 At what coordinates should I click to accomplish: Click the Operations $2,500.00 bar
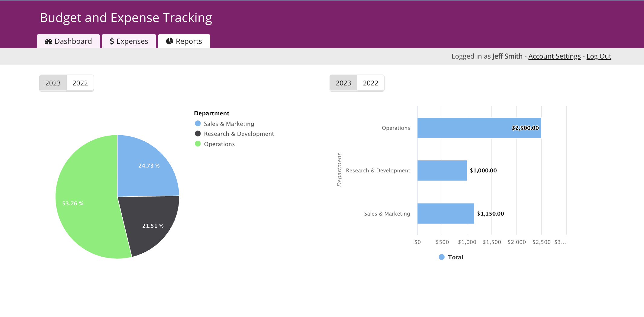(479, 128)
